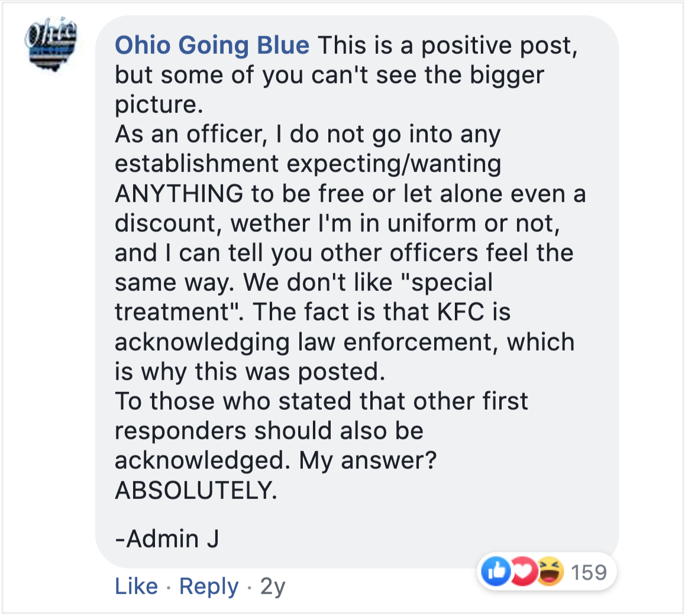Reply to the Admin J comment
Viewport: 685px width, 616px height.
click(x=209, y=586)
